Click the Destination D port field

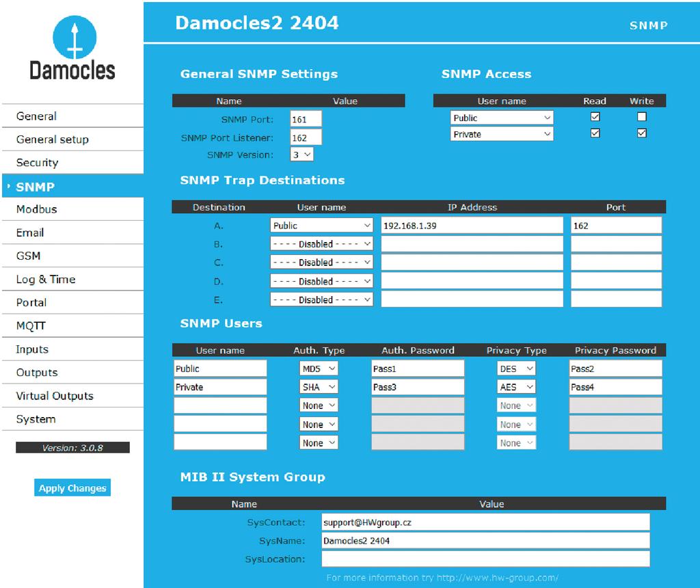616,281
